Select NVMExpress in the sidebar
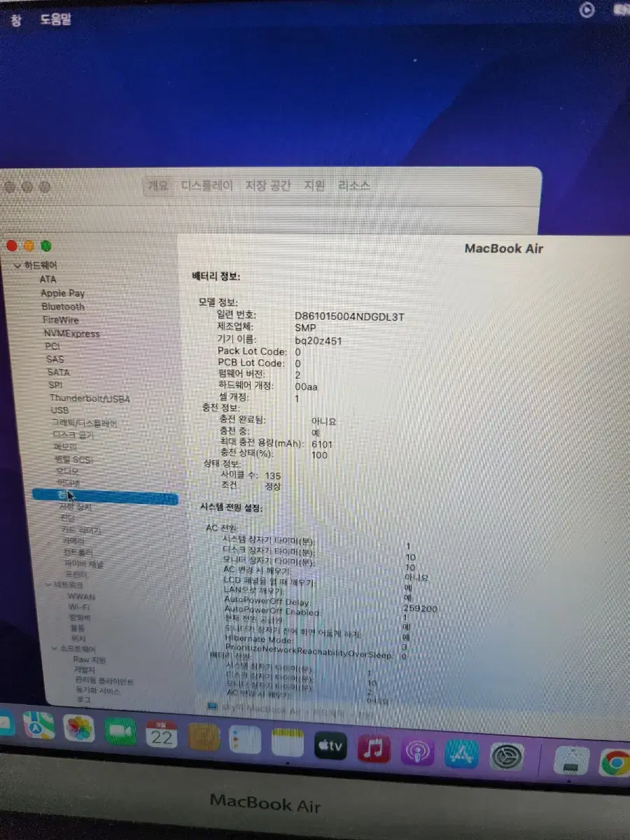Screen dimensions: 630x840 (x=71, y=334)
